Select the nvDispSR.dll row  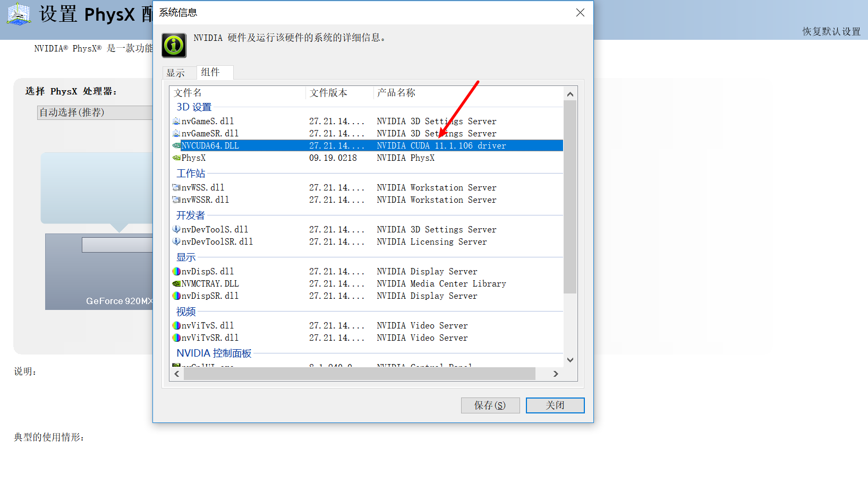(x=367, y=296)
